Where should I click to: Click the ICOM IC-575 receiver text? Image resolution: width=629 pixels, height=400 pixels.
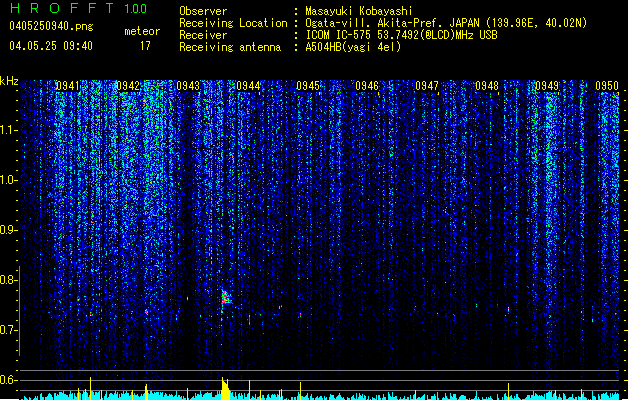coord(402,35)
